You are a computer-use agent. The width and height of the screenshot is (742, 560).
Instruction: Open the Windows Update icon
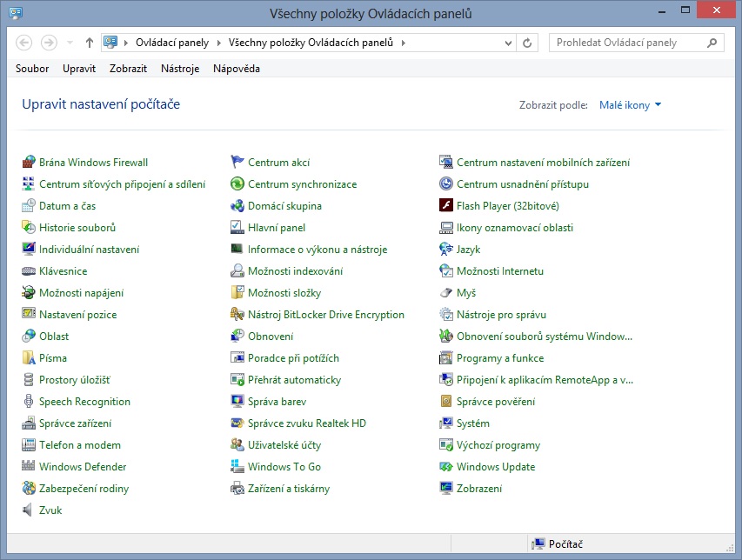(446, 467)
